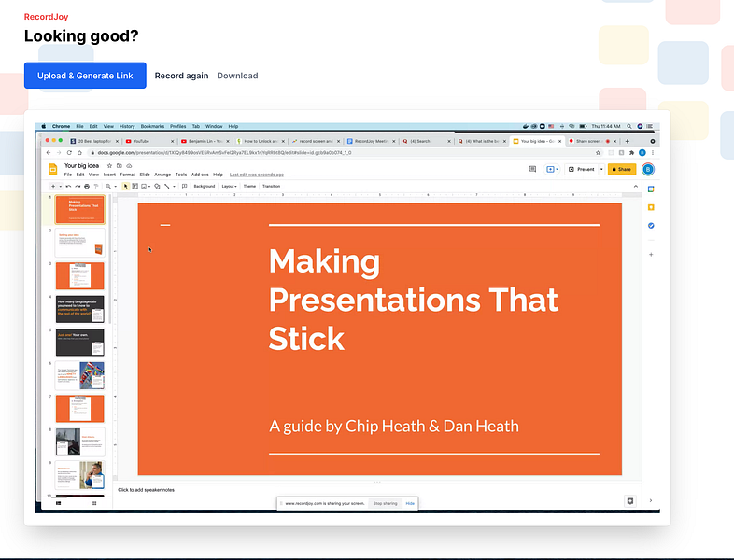Download the recording
This screenshot has height=560, width=734.
coord(237,76)
